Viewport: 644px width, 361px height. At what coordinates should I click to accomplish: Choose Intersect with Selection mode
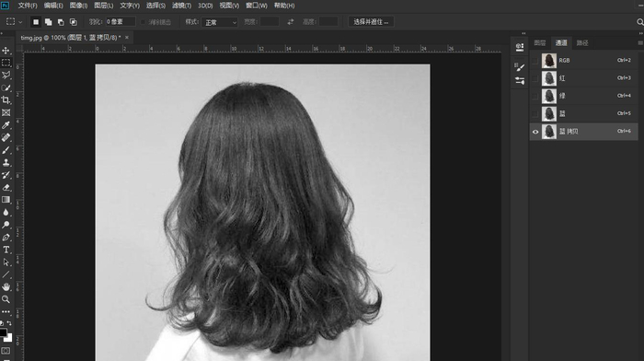(x=73, y=22)
